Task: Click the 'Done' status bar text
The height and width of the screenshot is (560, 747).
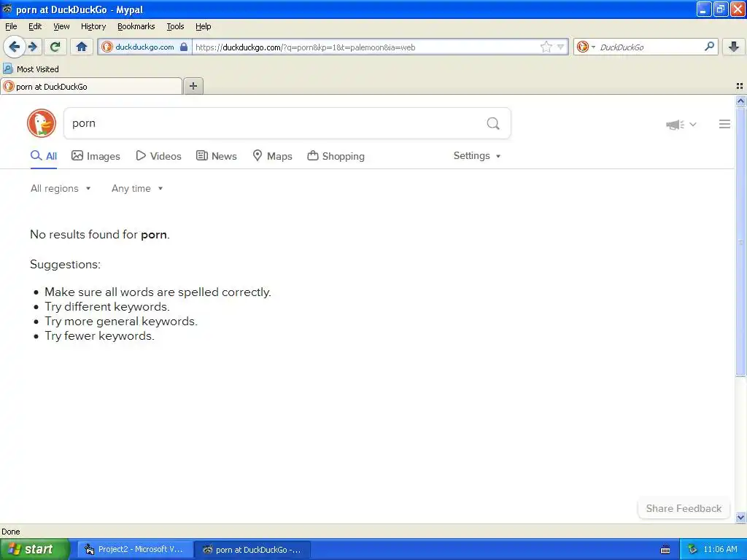Action: [x=11, y=532]
